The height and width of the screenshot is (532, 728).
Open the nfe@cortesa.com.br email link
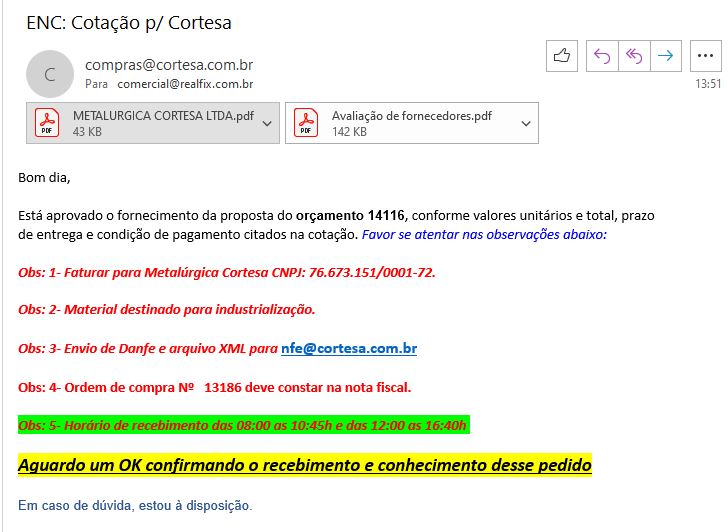[x=348, y=349]
